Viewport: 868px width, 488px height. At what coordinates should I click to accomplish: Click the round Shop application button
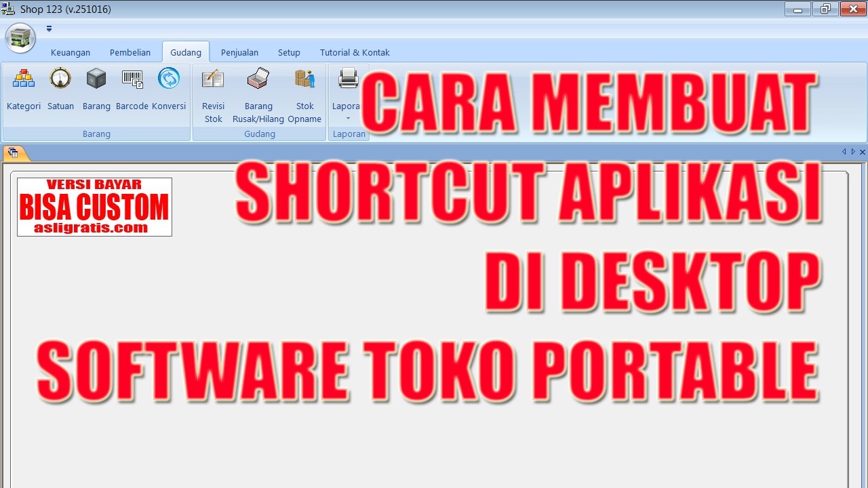click(x=20, y=38)
